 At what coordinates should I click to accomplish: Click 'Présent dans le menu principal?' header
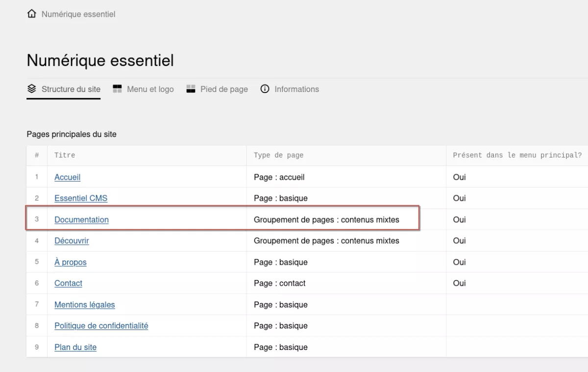click(517, 155)
